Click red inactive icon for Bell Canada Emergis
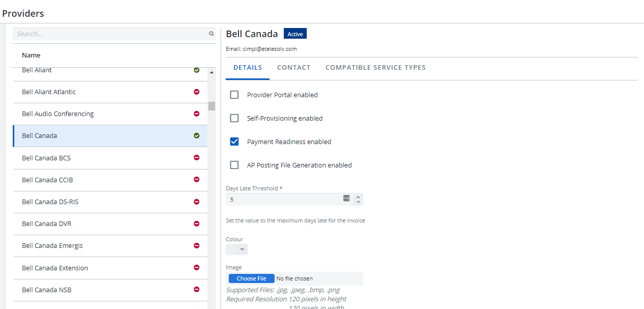Image resolution: width=644 pixels, height=309 pixels. click(197, 245)
